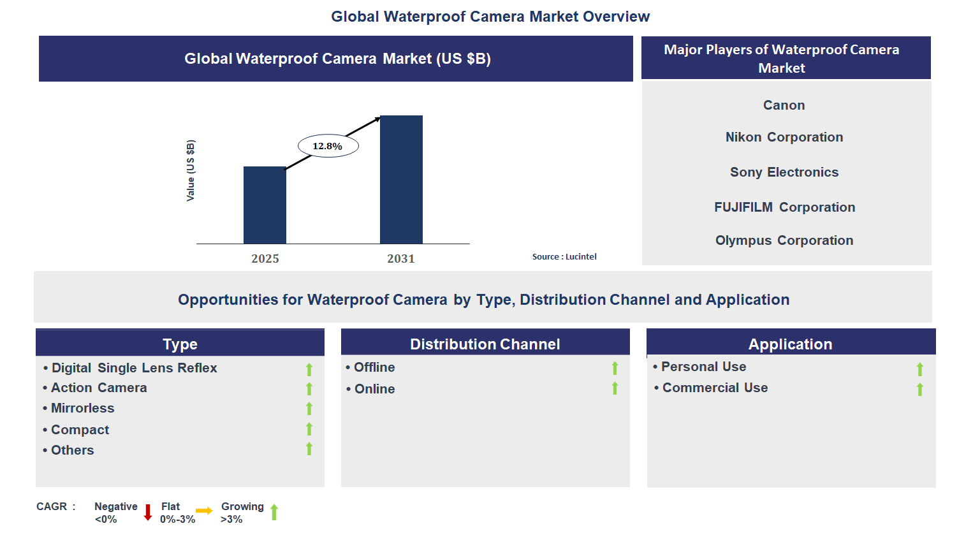Click the up arrow beside Mirrorless
The height and width of the screenshot is (556, 980).
[309, 409]
